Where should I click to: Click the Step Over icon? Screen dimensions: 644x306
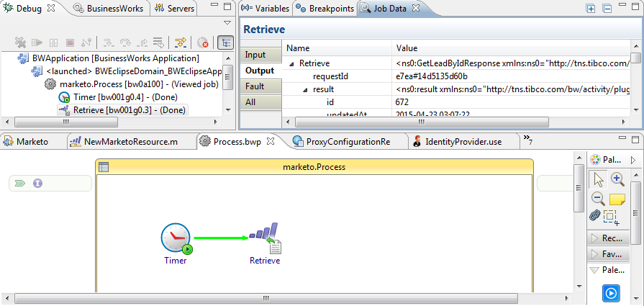(x=125, y=42)
